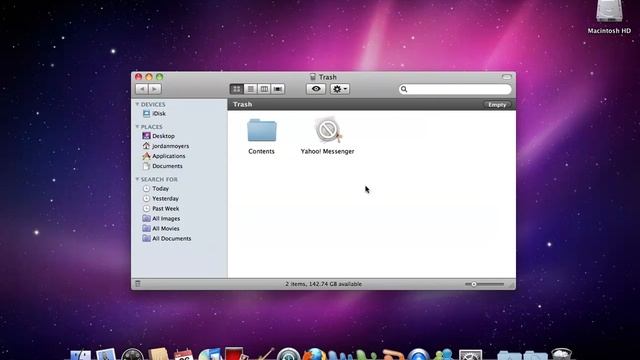Select iDisk in the sidebar
The image size is (640, 360).
pos(154,113)
